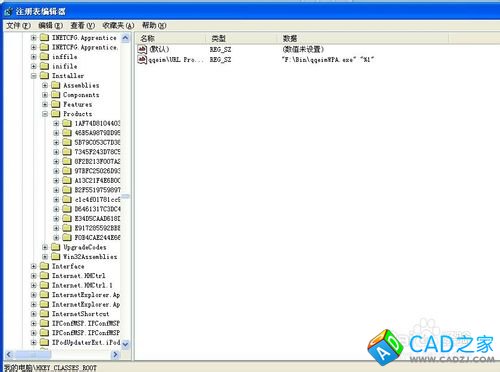Click the tree horizontal scrollbar right arrow
500x372 pixels.
115,354
